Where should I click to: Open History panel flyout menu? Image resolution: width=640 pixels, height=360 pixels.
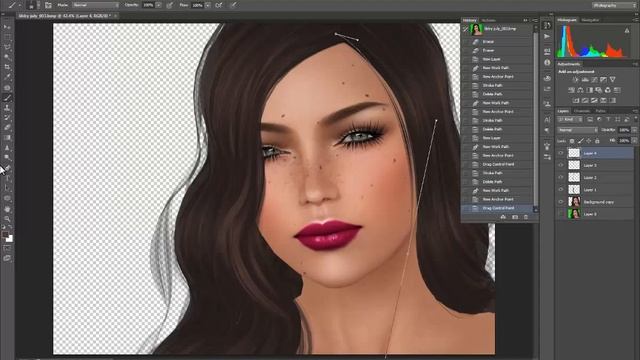point(535,20)
